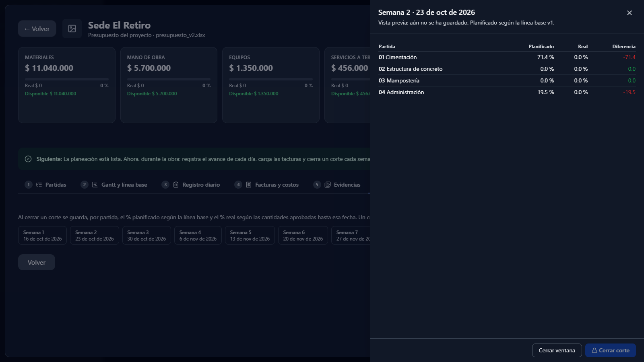Click the Gantt chart tab icon
Screen dimensions: 644x362
95,185
